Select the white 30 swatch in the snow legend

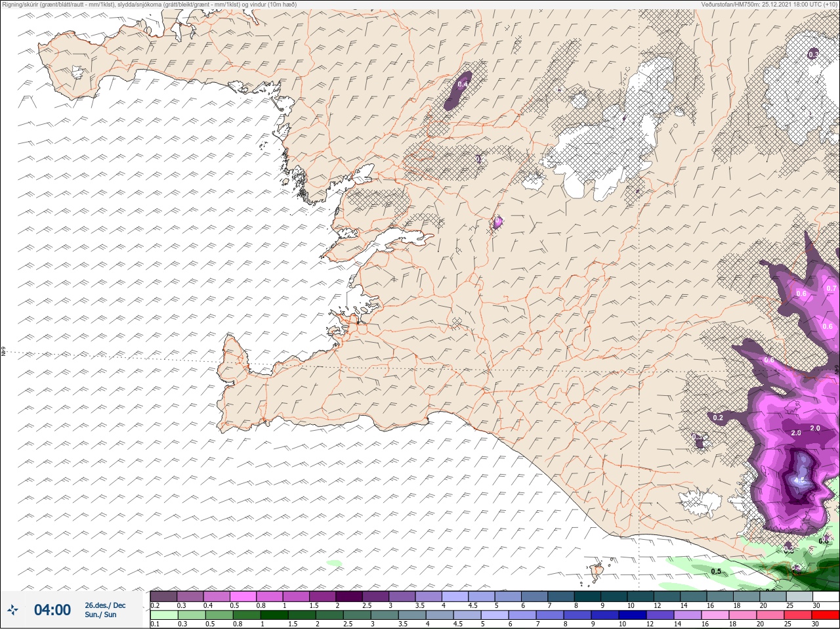click(x=826, y=596)
